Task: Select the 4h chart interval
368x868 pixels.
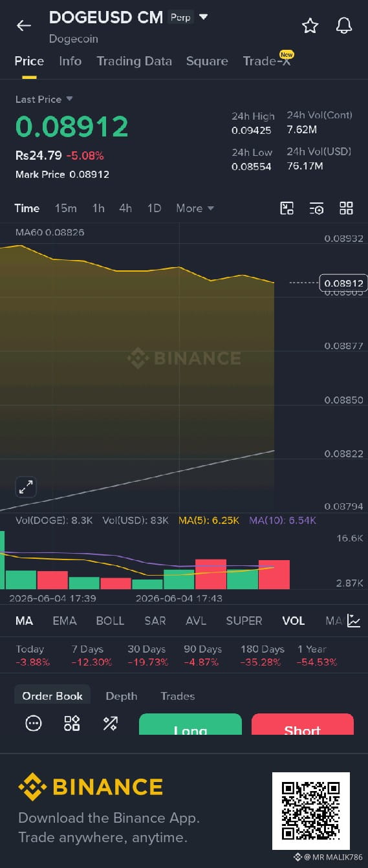Action: point(125,208)
